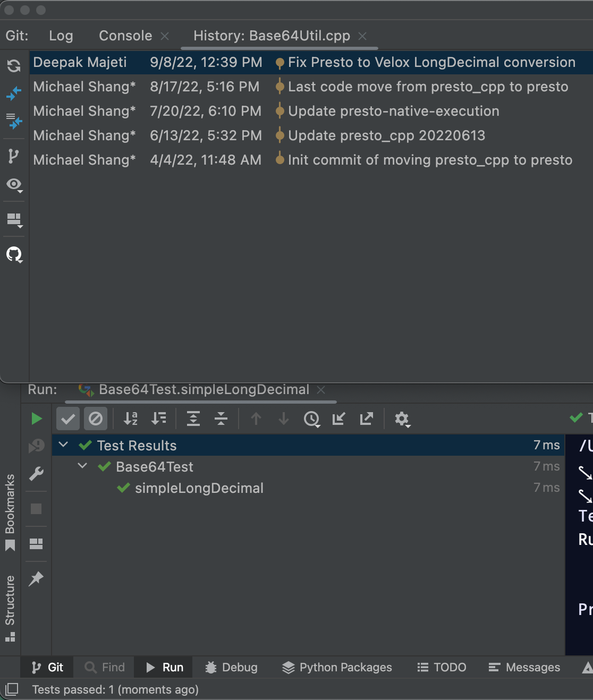
Task: Click Rerun Failed Tests icon
Action: click(36, 446)
